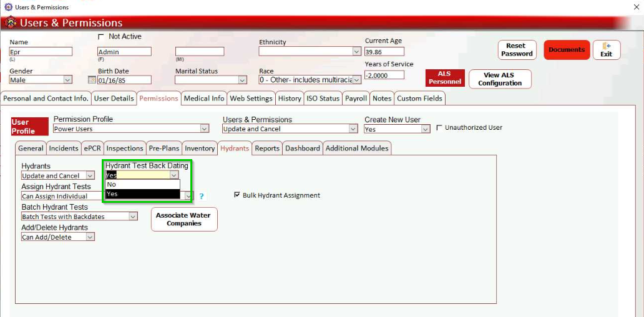Go to the ISO Status tab
The image size is (644, 317).
(323, 99)
